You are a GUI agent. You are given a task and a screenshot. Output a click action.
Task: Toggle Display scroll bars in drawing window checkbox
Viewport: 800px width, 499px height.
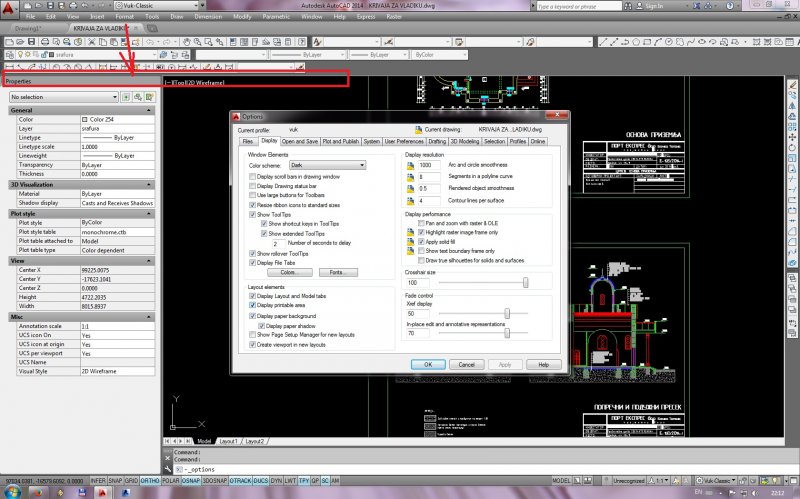point(252,177)
